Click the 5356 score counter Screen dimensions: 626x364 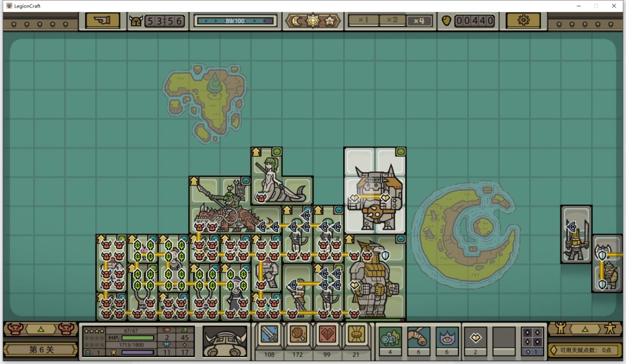(x=164, y=21)
